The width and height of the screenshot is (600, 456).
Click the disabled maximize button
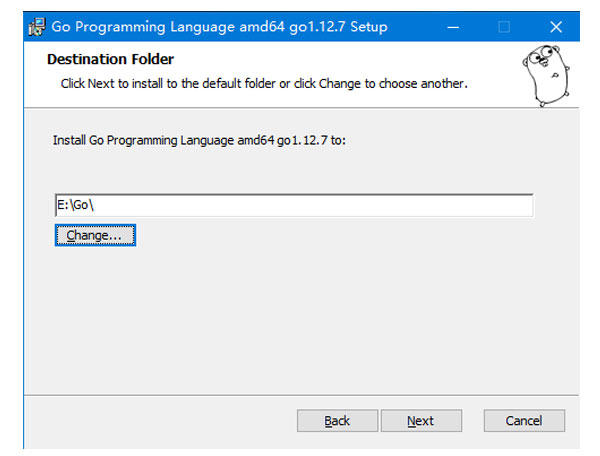pos(504,27)
